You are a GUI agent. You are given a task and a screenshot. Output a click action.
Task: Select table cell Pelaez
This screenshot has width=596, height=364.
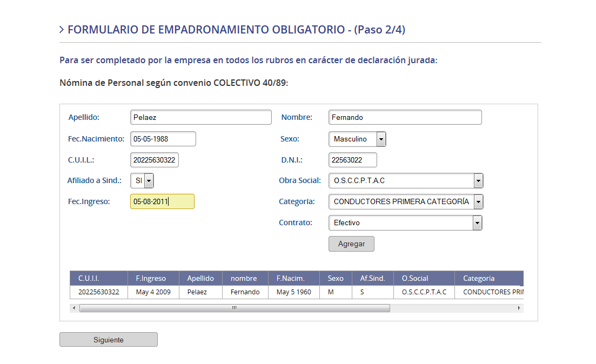tap(200, 292)
